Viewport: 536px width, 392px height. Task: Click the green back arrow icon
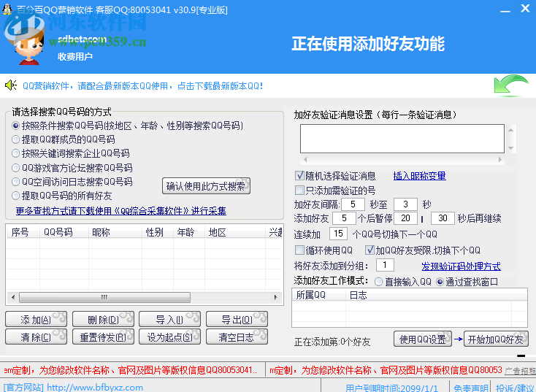click(510, 85)
